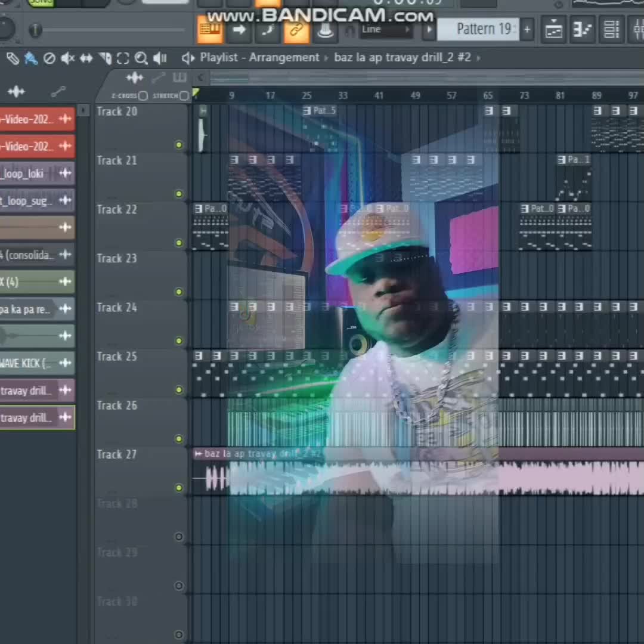Expand the clip menu arrow after drill_2 #2
Screen dimensions: 644x644
(x=478, y=58)
